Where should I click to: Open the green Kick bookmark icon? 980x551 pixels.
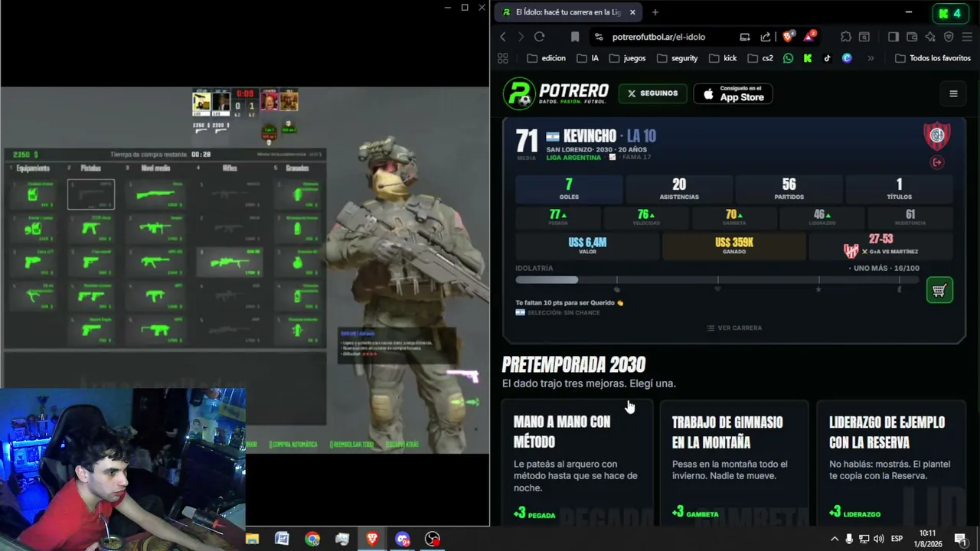coord(808,58)
